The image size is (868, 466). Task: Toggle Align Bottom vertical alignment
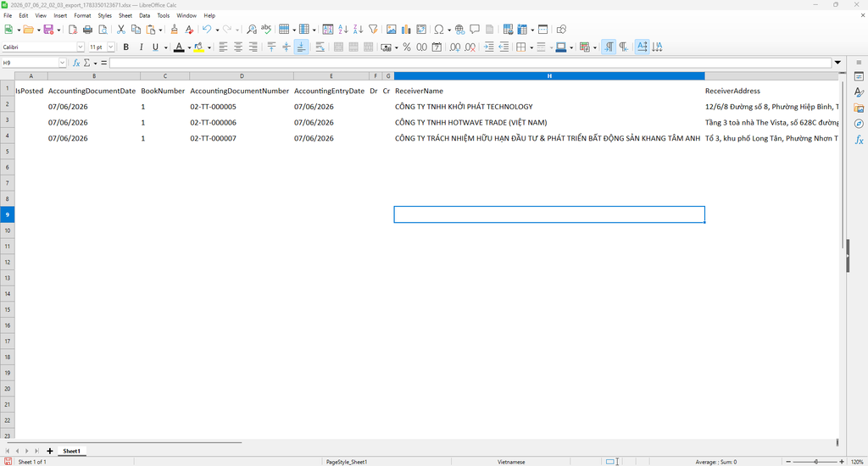coord(301,47)
